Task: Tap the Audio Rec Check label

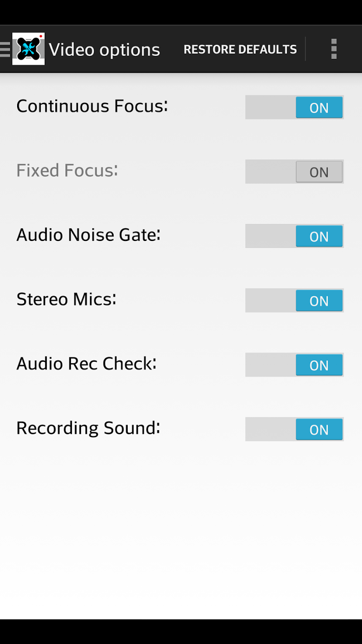Action: tap(86, 364)
